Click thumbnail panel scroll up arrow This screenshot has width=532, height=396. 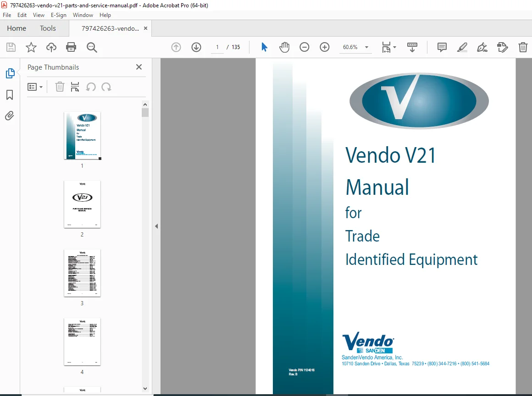click(145, 104)
